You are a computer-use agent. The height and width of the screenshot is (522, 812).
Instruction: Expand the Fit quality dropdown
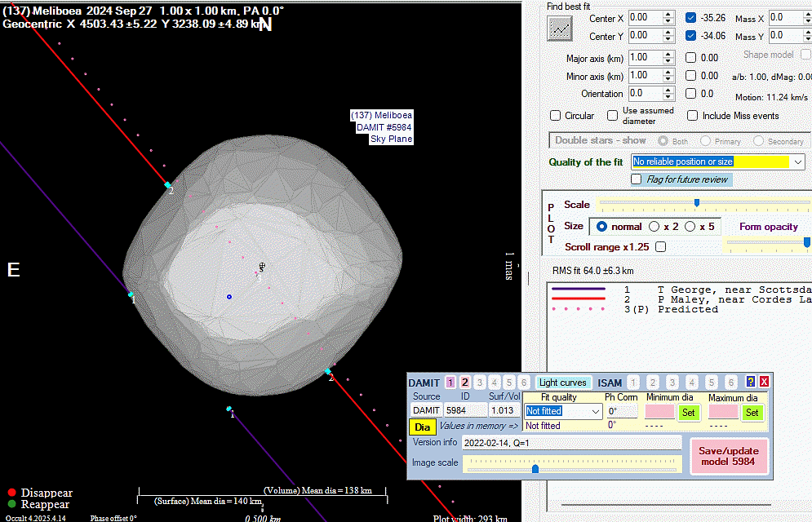point(595,412)
